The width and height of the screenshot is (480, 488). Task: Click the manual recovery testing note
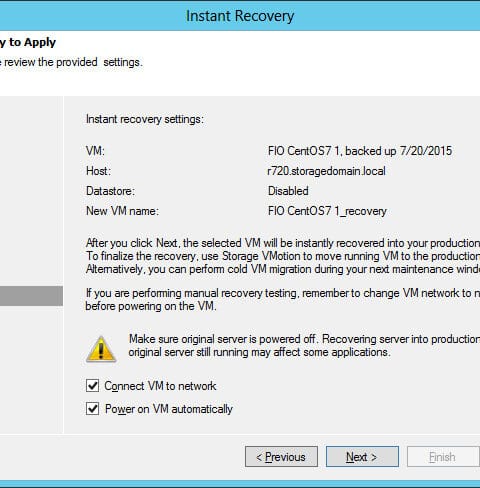tap(283, 299)
